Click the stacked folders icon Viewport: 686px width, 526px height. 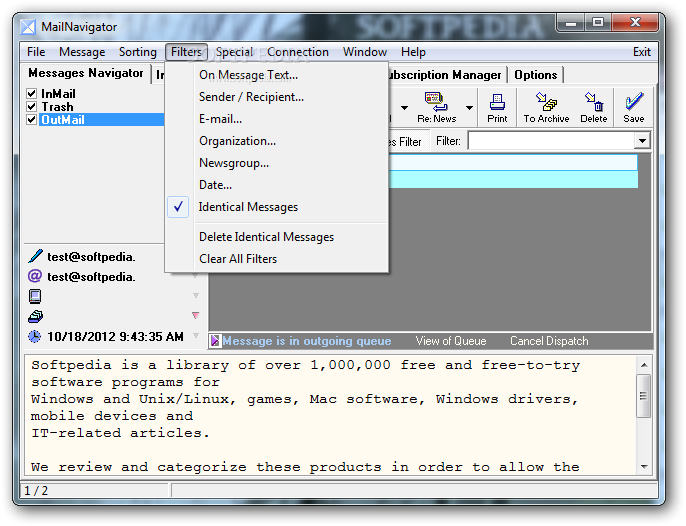pos(35,316)
